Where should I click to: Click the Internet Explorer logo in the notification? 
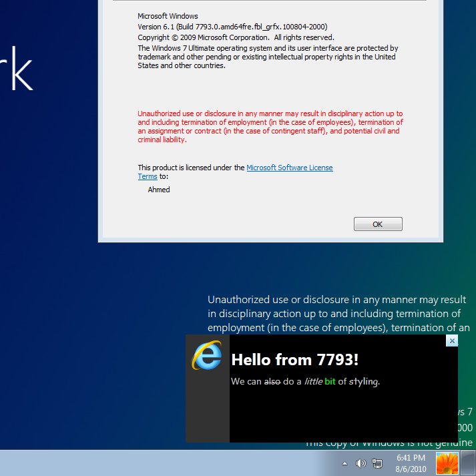[x=207, y=355]
